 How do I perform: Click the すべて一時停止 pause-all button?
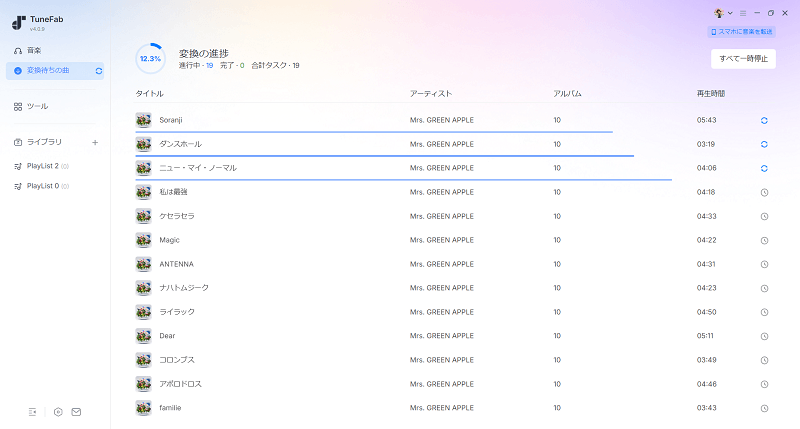pos(743,59)
